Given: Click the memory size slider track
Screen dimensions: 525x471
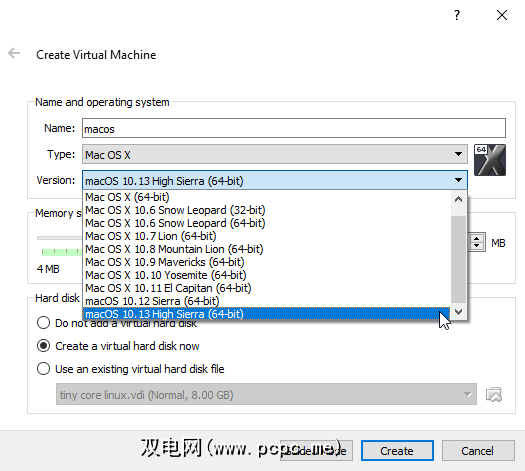Looking at the screenshot, I should tap(59, 238).
